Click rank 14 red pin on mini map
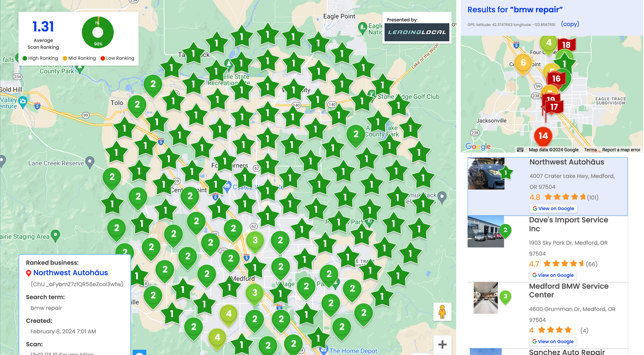The image size is (644, 355). click(x=543, y=136)
